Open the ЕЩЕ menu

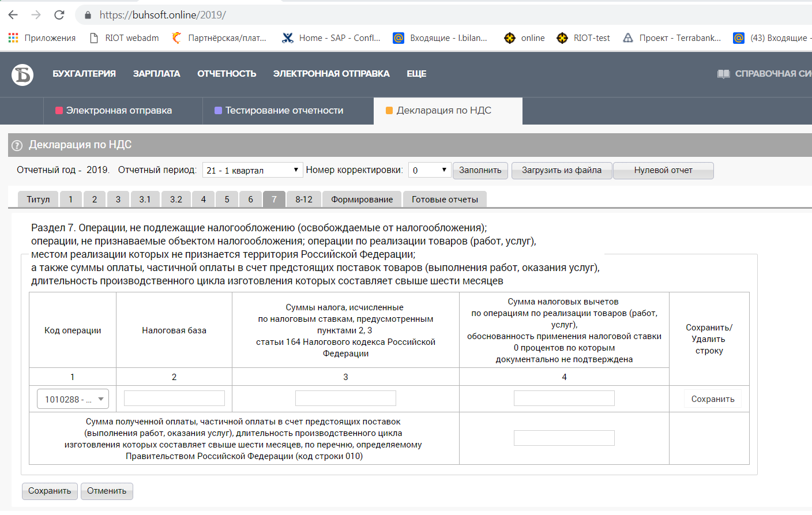(416, 74)
